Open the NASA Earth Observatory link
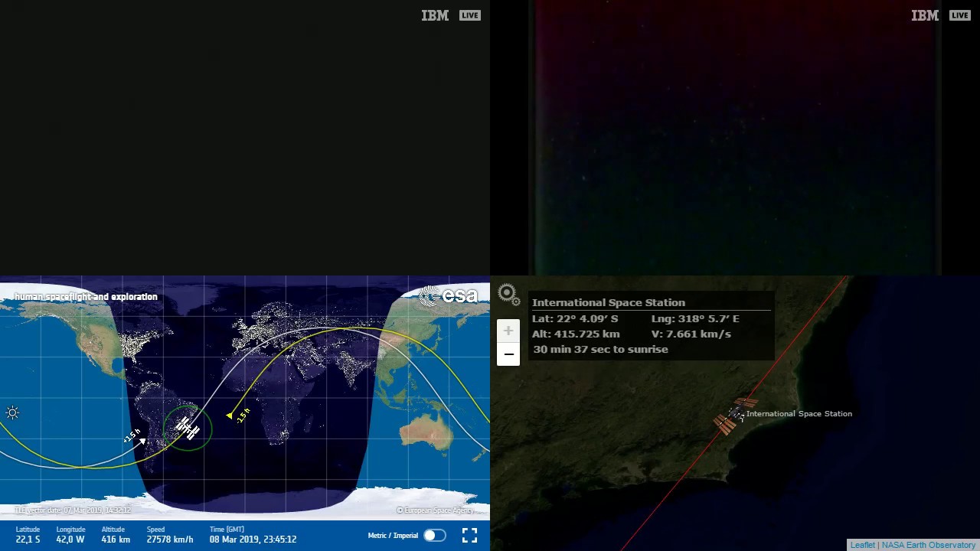Viewport: 980px width, 551px height. click(929, 545)
